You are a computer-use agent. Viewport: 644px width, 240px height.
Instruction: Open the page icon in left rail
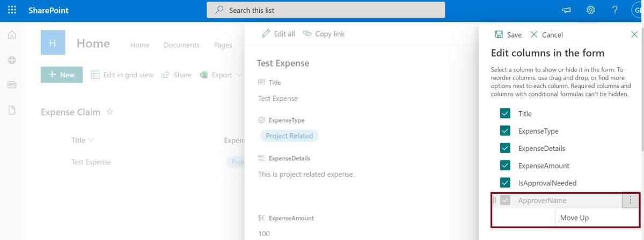click(12, 110)
